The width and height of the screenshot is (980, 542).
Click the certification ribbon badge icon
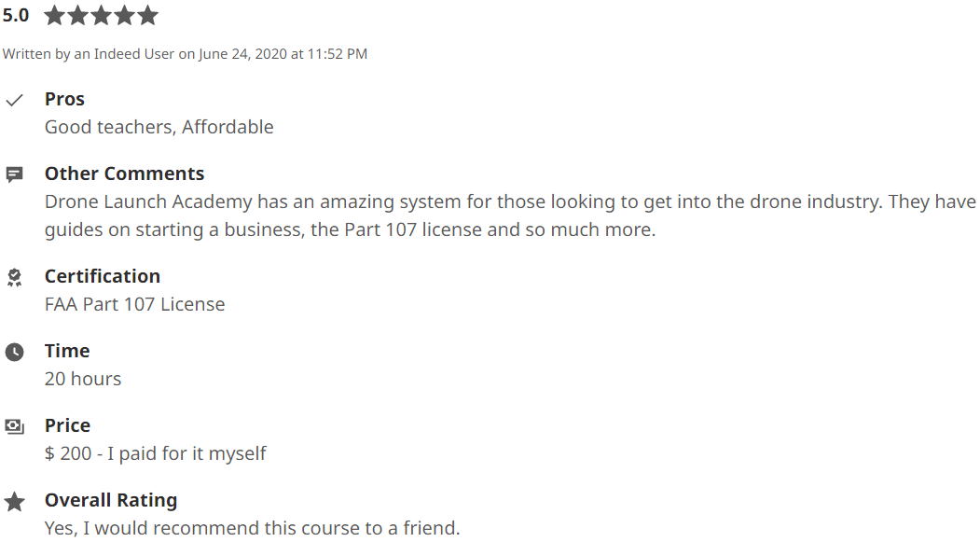(x=14, y=278)
